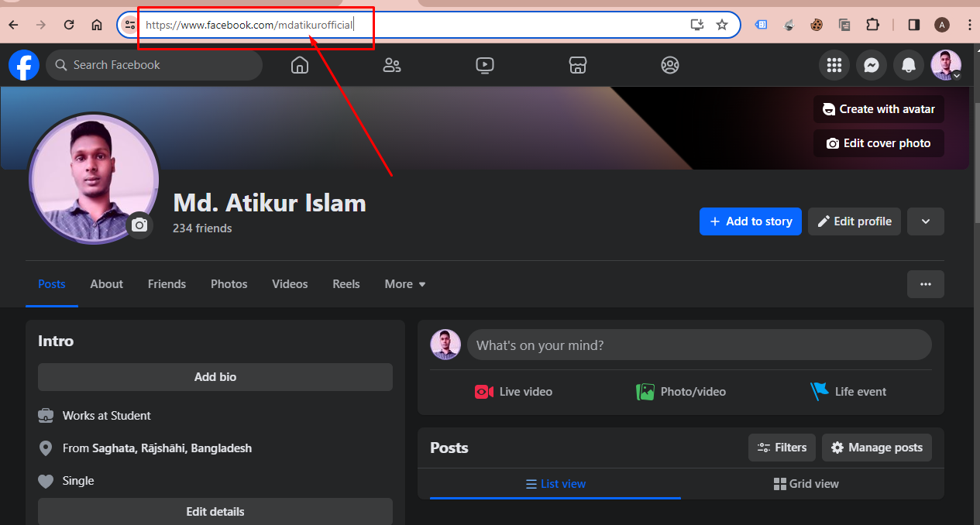Viewport: 980px width, 525px height.
Task: Bookmark this page with the star icon
Action: 722,25
